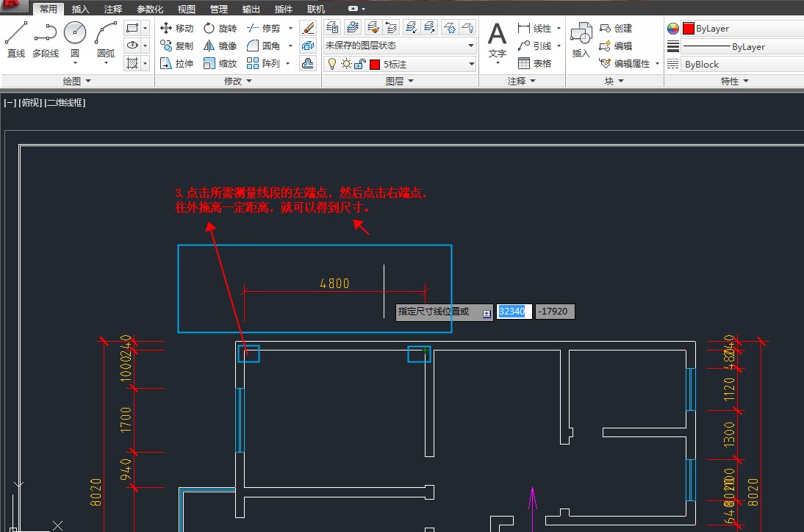Click the Make Object's Layer Current icon
Viewport: 804px width, 532px height.
point(352,27)
